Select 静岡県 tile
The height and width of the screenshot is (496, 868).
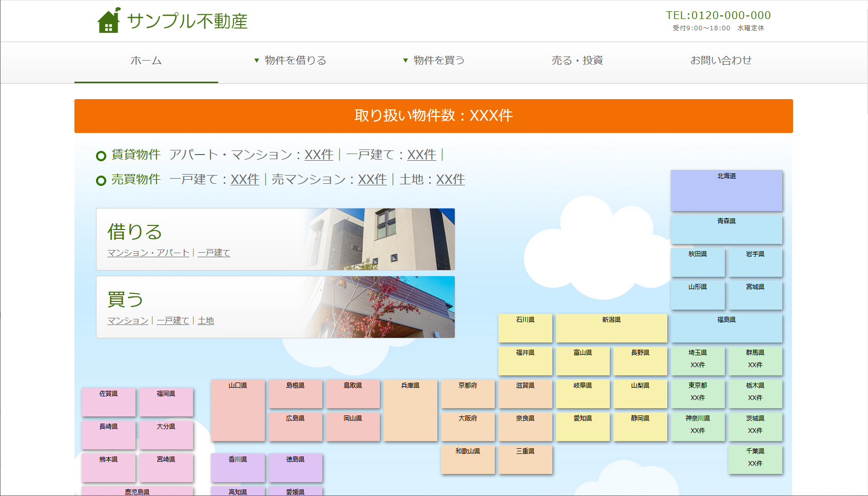[x=640, y=427]
